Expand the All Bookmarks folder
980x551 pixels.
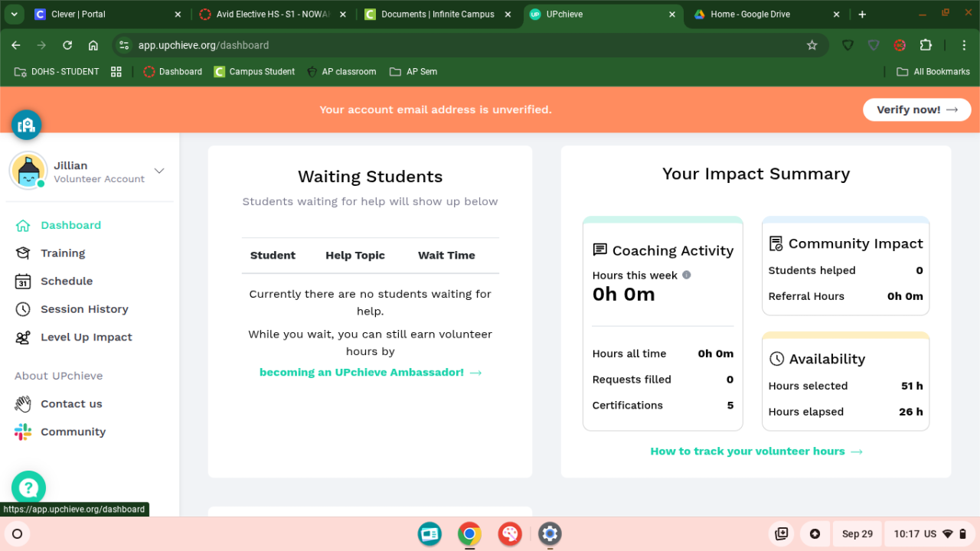(933, 72)
